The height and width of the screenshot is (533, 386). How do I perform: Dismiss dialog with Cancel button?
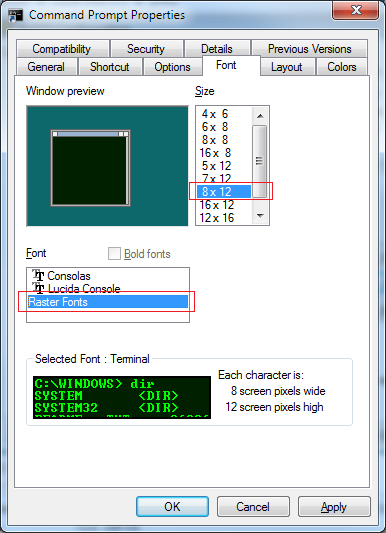(x=253, y=506)
